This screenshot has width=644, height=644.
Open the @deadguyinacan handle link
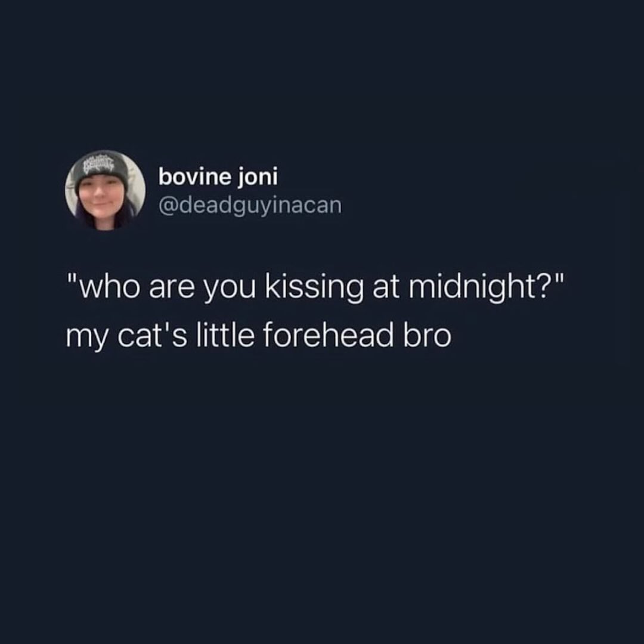[250, 205]
